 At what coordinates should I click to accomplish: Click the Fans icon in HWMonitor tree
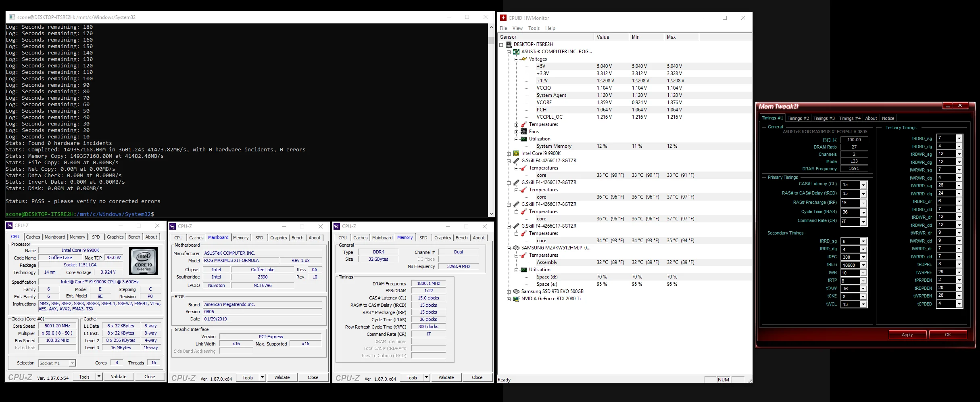point(524,132)
